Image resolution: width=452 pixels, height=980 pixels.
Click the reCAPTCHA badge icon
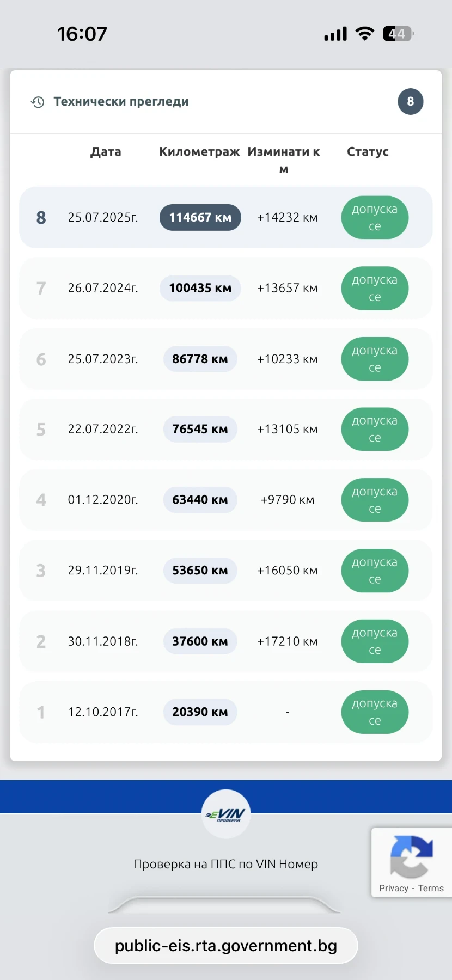coord(412,856)
